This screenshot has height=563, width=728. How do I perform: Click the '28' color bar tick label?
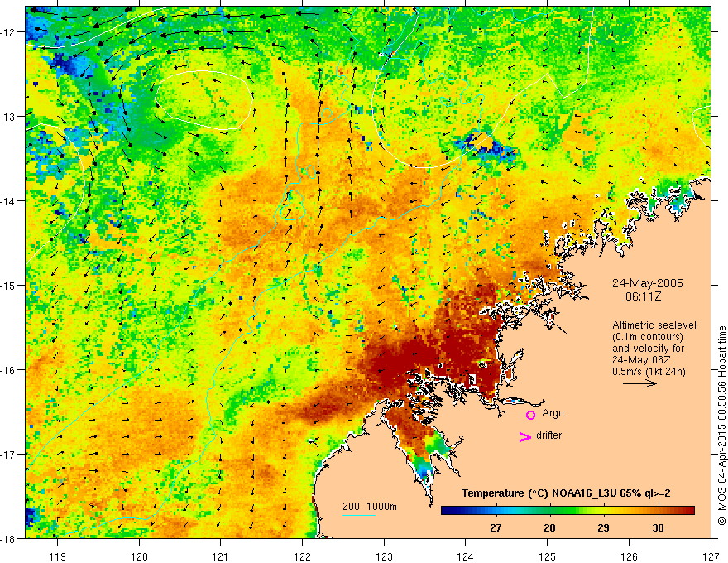pyautogui.click(x=549, y=527)
